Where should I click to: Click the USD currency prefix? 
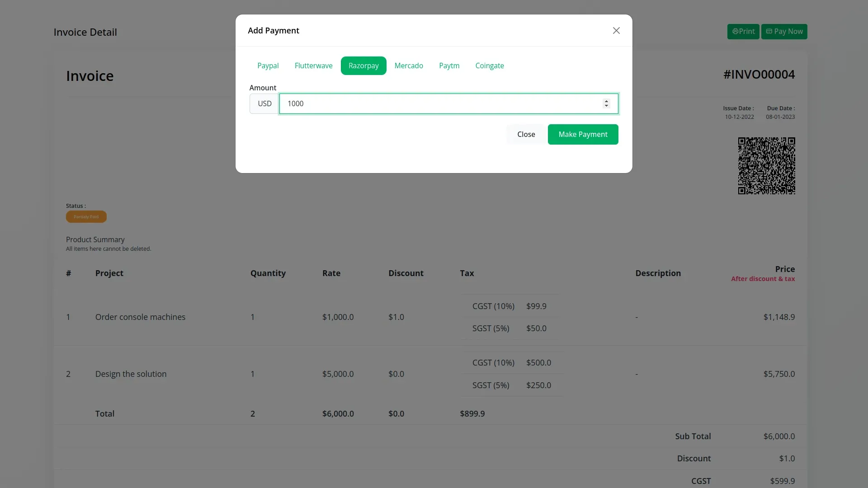[x=264, y=103]
